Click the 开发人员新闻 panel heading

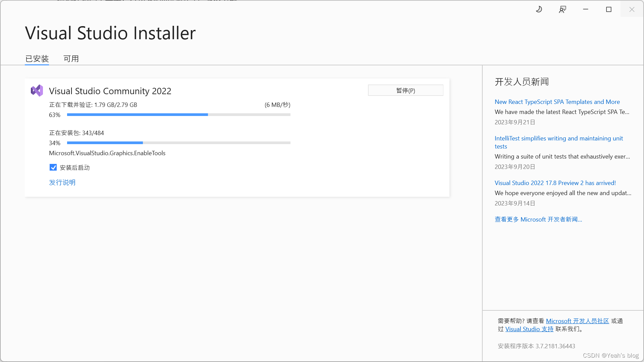[x=522, y=82]
